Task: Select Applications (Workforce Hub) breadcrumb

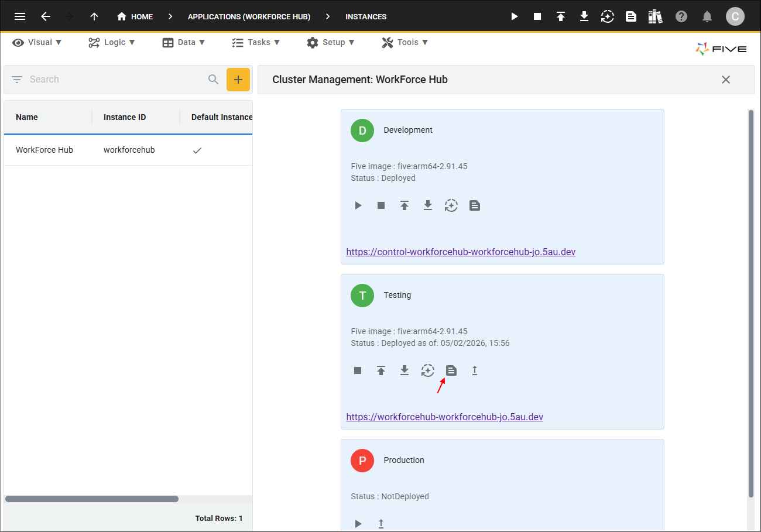Action: click(x=249, y=16)
